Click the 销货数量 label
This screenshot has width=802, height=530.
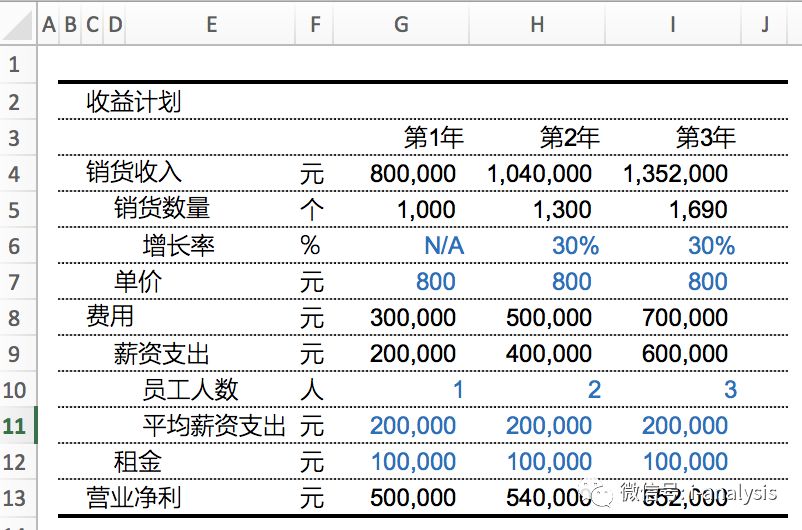[162, 208]
